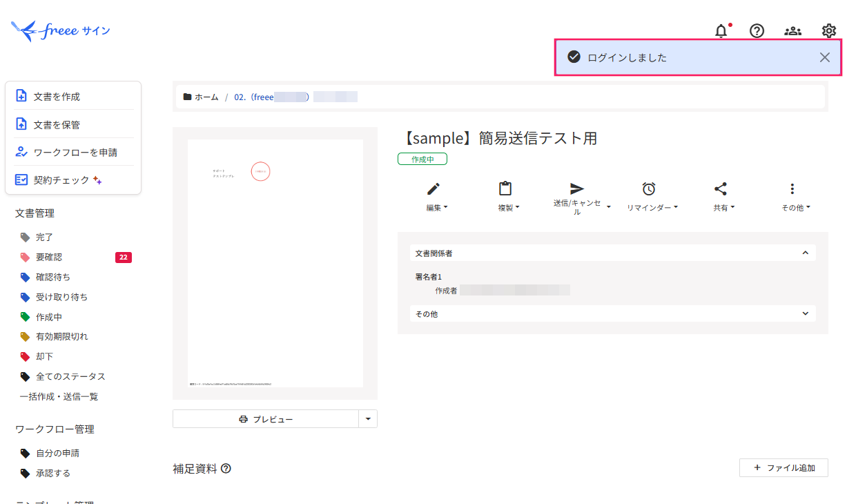Select the 確認待ち status filter
This screenshot has height=504, width=847.
[52, 277]
